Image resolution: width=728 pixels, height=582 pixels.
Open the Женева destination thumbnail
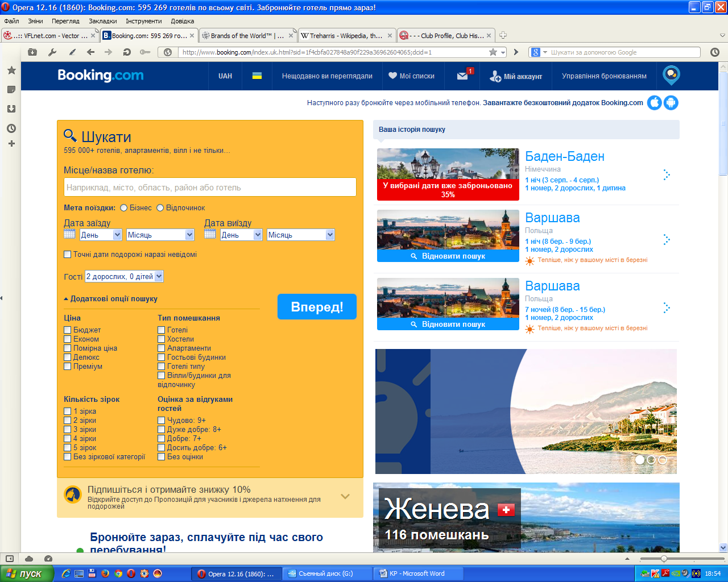[x=526, y=517]
